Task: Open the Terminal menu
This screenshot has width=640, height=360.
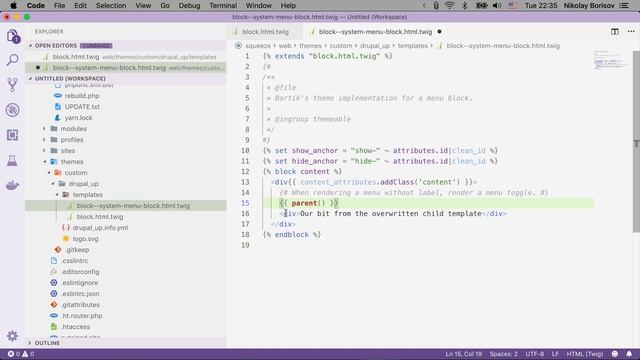Action: pyautogui.click(x=223, y=5)
